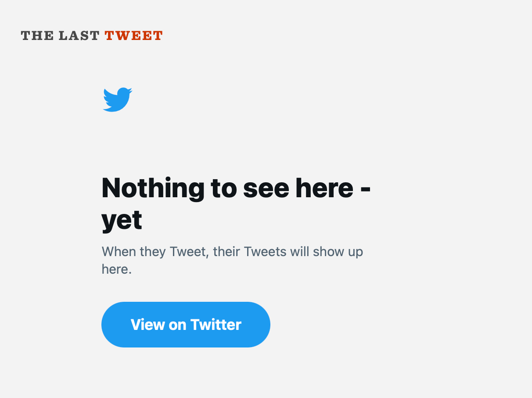Click the word yet in heading
532x398 pixels.
coord(122,220)
